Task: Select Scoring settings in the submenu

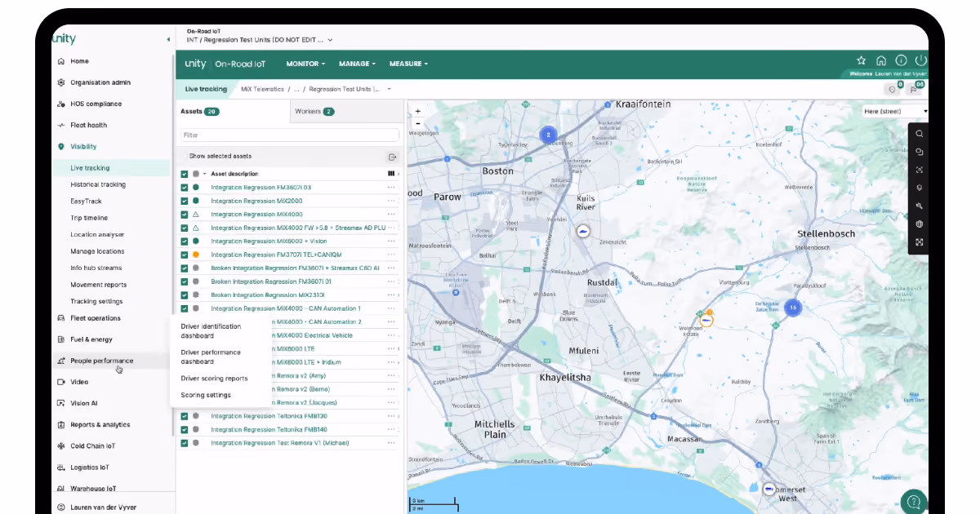Action: (206, 395)
